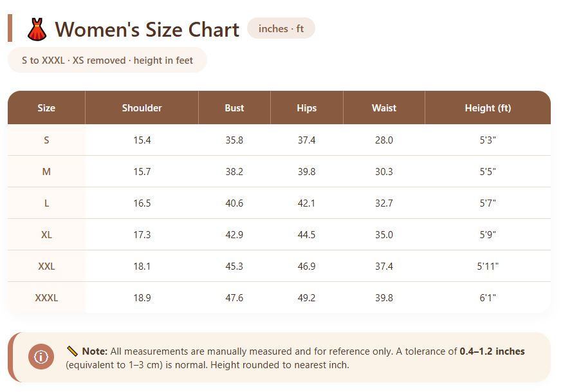Click the M size row label
Viewport: 563px width, 392px height.
click(x=46, y=171)
